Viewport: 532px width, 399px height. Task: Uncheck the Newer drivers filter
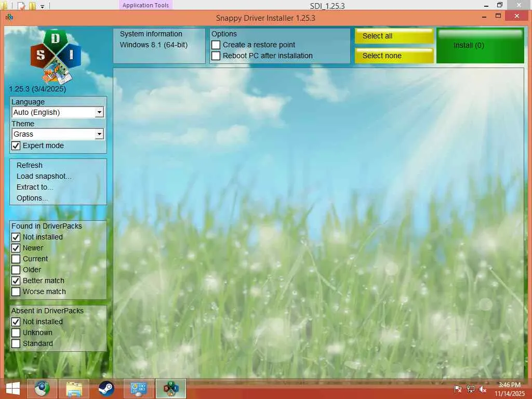coord(16,248)
